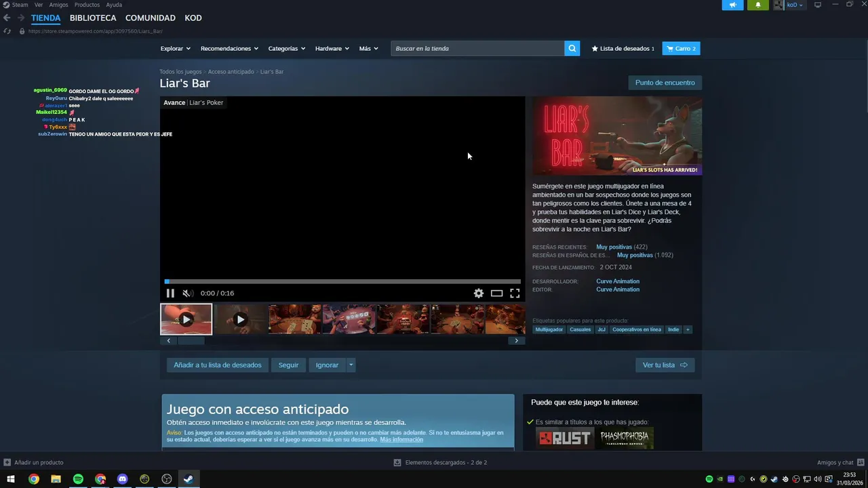Expand the Explorar dropdown
The image size is (868, 488).
click(175, 48)
